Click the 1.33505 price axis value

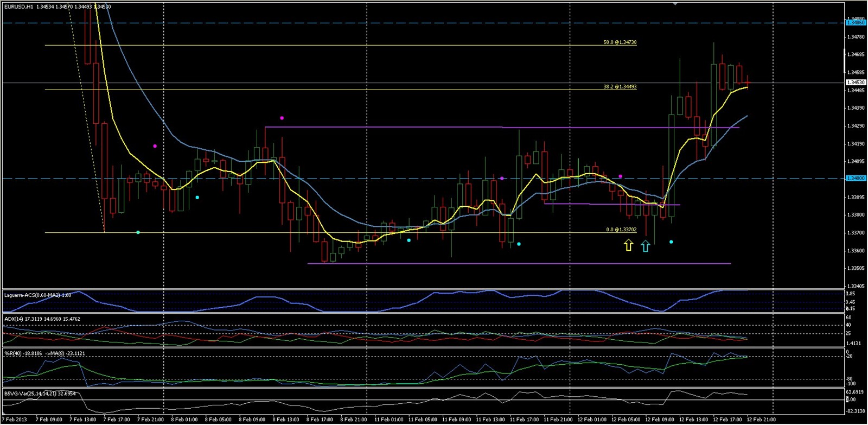click(856, 268)
